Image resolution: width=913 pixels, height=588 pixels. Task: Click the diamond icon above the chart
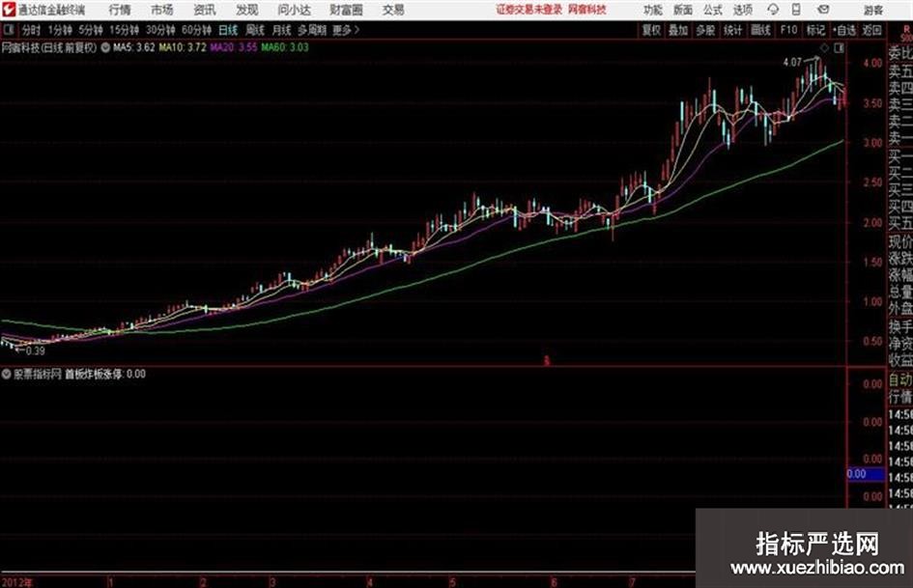[824, 48]
